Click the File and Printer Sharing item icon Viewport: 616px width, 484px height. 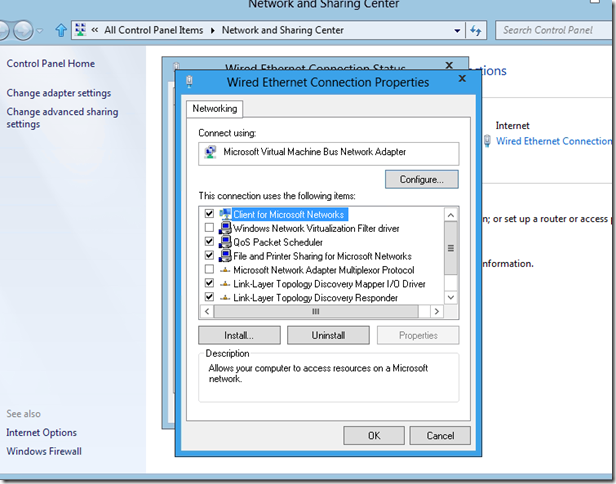(x=225, y=256)
